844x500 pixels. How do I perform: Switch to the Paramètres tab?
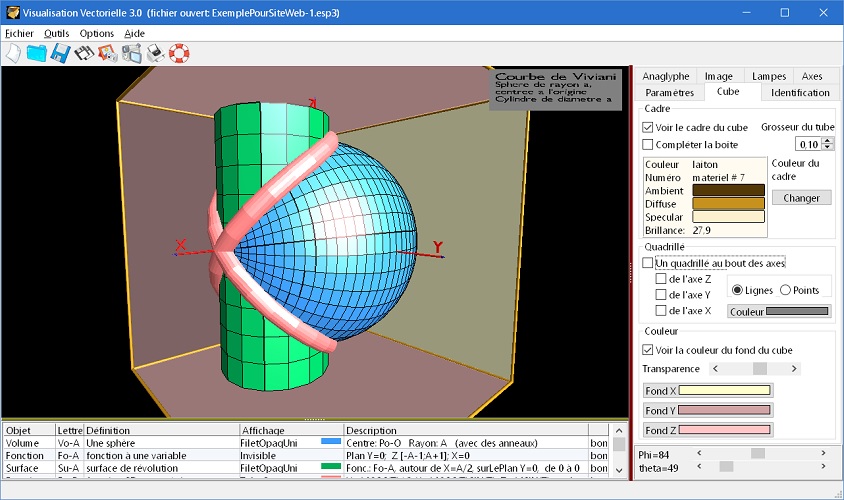click(670, 93)
